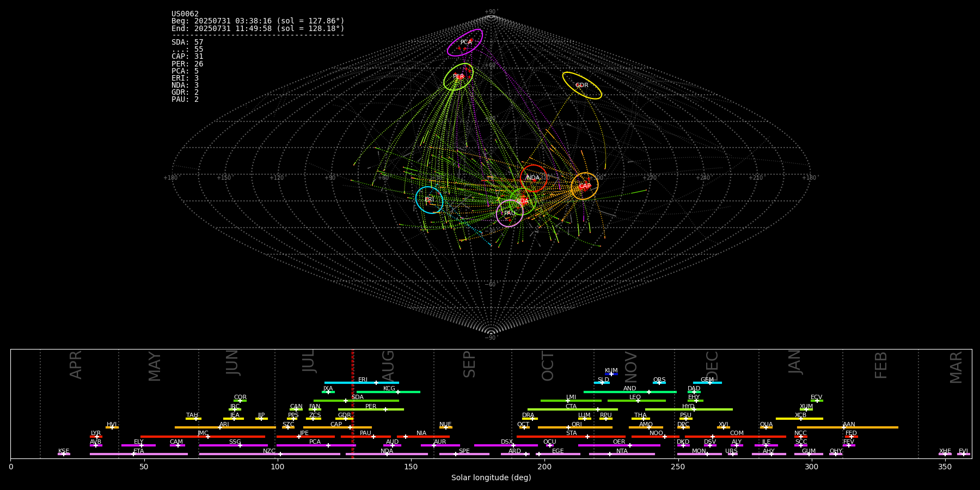Click the orange CAP radiant circle on map

[585, 186]
